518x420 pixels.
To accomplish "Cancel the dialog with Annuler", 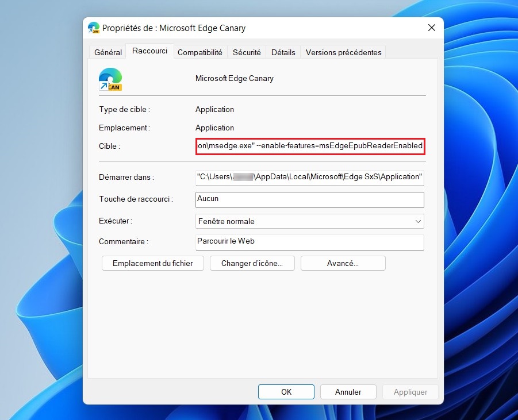I will 348,392.
